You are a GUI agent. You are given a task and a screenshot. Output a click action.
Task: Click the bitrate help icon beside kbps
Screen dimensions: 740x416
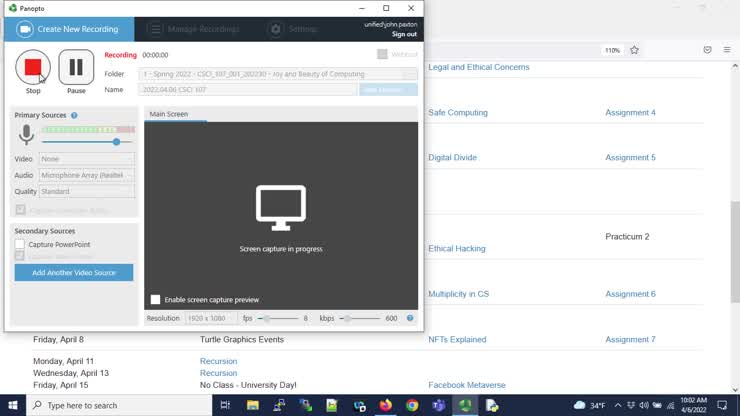click(410, 318)
